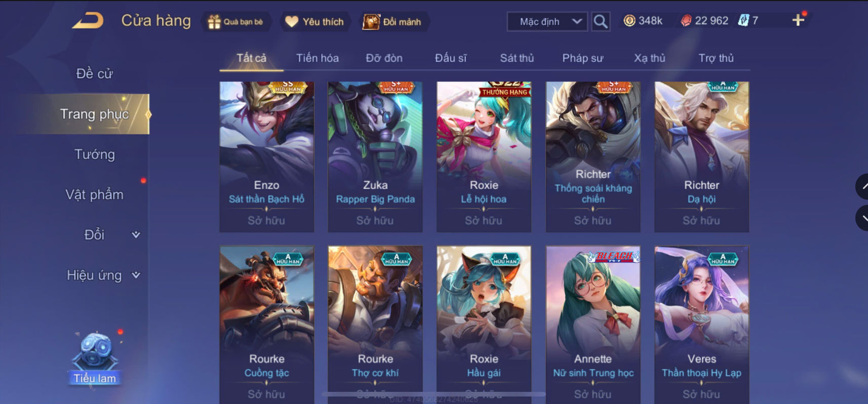Tap the gold coin balance icon
Viewport: 868px width, 404px height.
[629, 21]
